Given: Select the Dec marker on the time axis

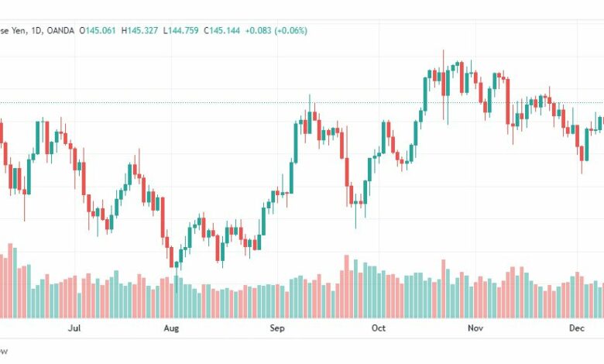Looking at the screenshot, I should [577, 328].
